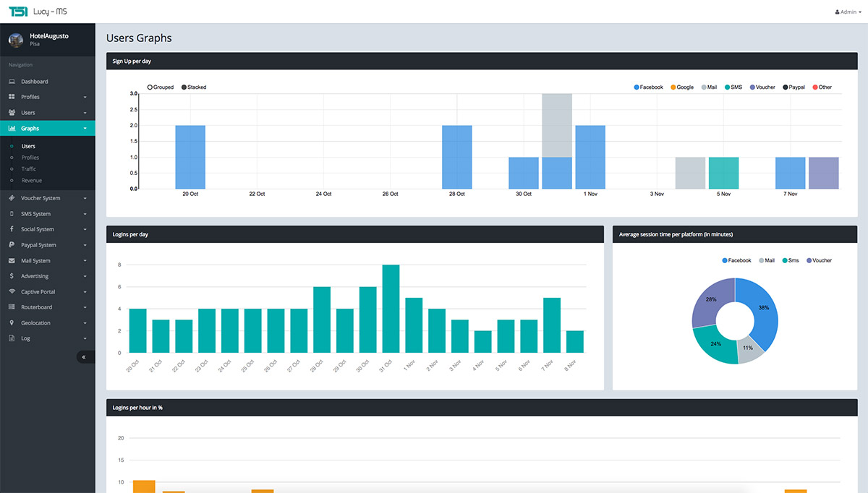Toggle Mail series in sign-up legend
The width and height of the screenshot is (868, 493).
pos(709,87)
